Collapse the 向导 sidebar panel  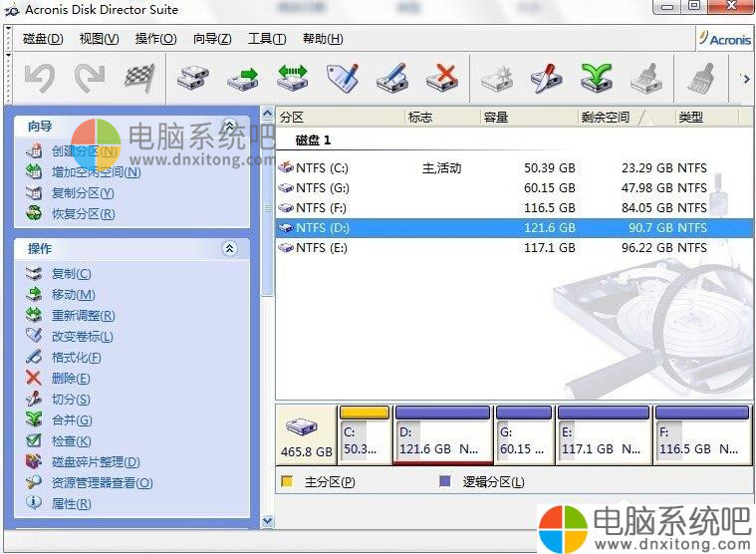[x=229, y=127]
